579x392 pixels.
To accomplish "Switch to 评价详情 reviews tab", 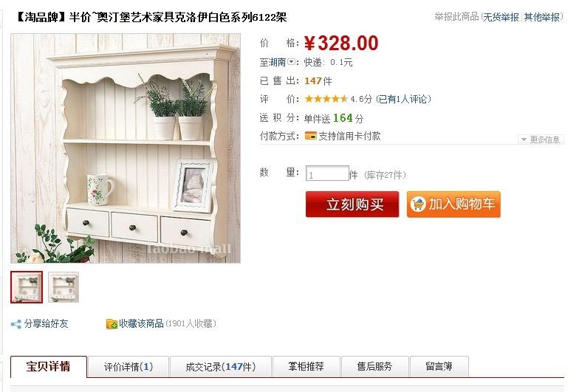I will pyautogui.click(x=129, y=366).
